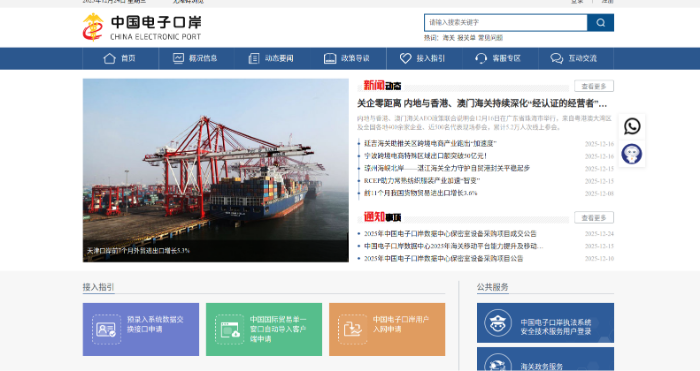Click the hot word 报关单
This screenshot has width=700, height=371.
tap(466, 38)
